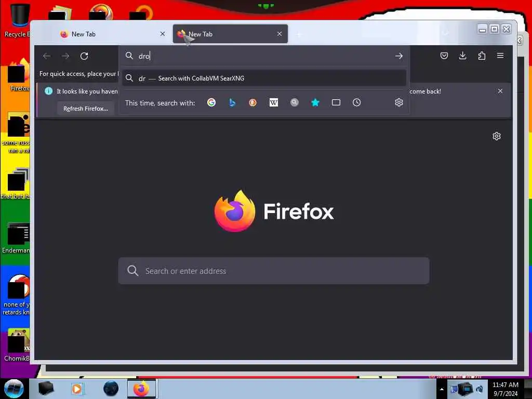Reload the page with the refresh icon
Image resolution: width=532 pixels, height=399 pixels.
coord(84,56)
